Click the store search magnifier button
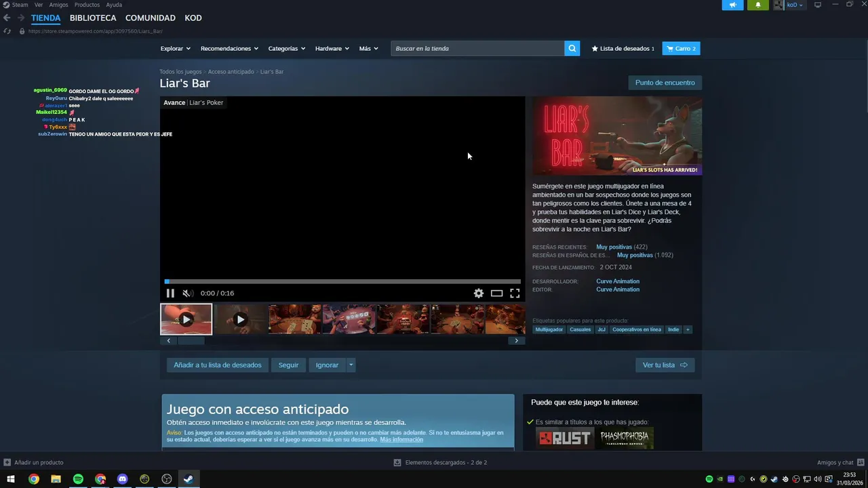868x488 pixels. click(572, 48)
